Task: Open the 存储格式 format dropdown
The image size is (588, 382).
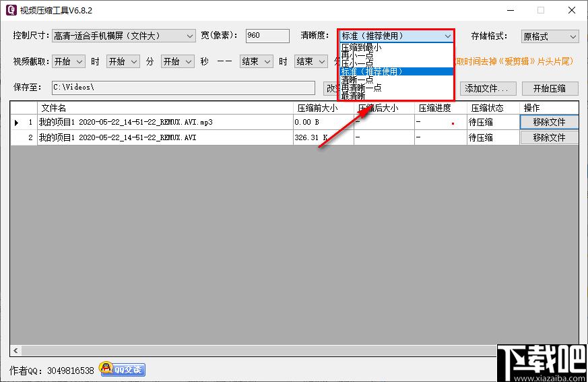Action: point(550,36)
